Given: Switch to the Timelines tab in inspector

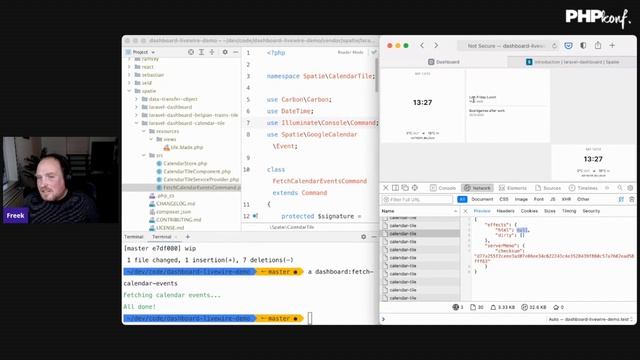Looking at the screenshot, I should pyautogui.click(x=583, y=188).
